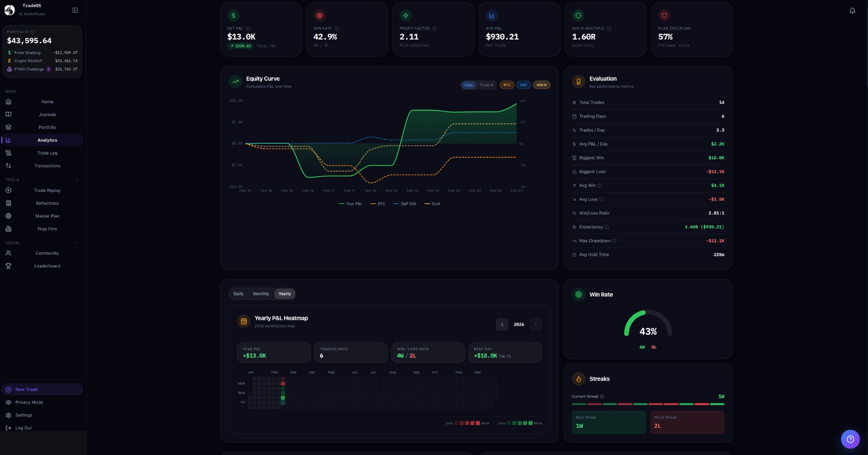Open the Transactions page

point(47,165)
